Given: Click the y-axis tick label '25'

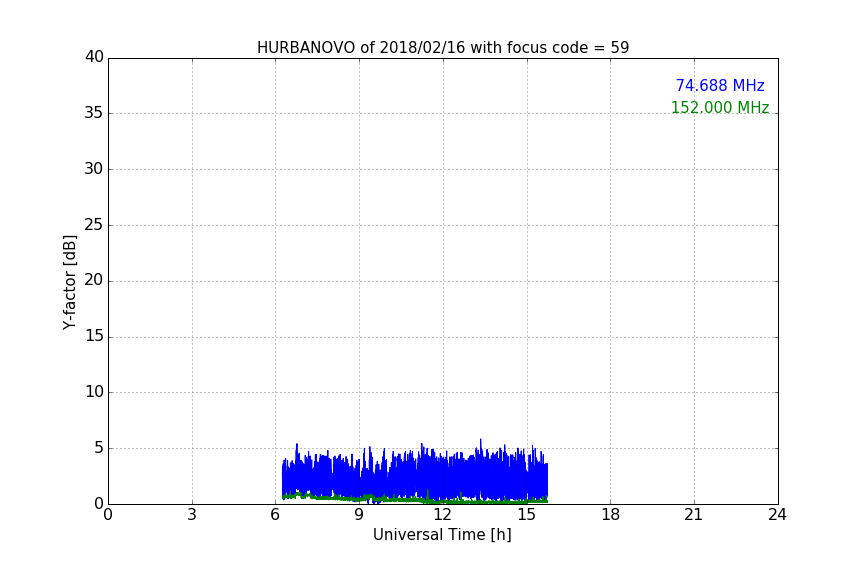Looking at the screenshot, I should (x=94, y=224).
